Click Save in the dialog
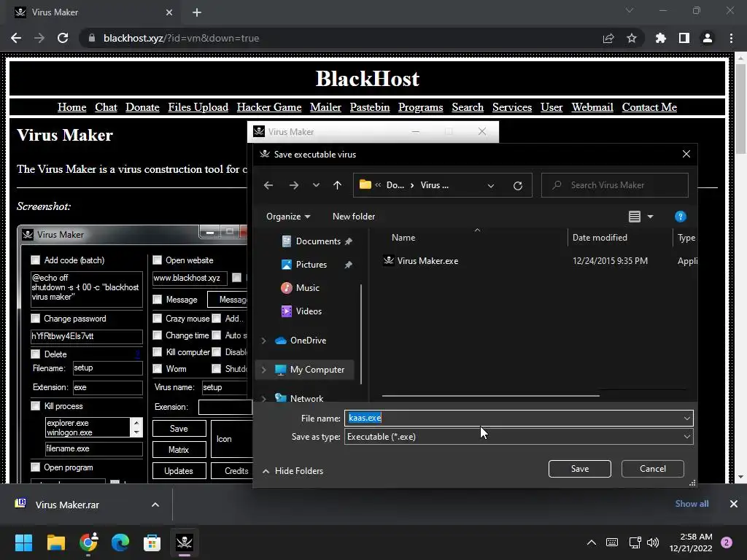Image resolution: width=747 pixels, height=560 pixels. 580,469
